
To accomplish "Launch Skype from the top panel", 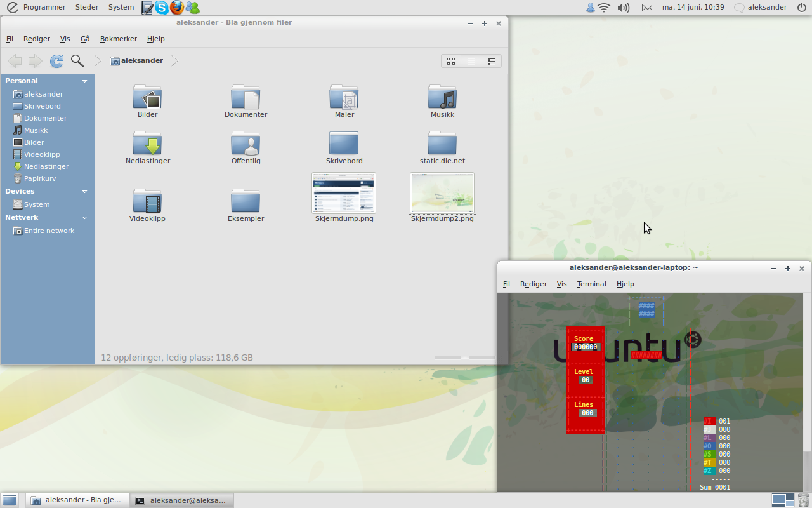I will click(162, 8).
